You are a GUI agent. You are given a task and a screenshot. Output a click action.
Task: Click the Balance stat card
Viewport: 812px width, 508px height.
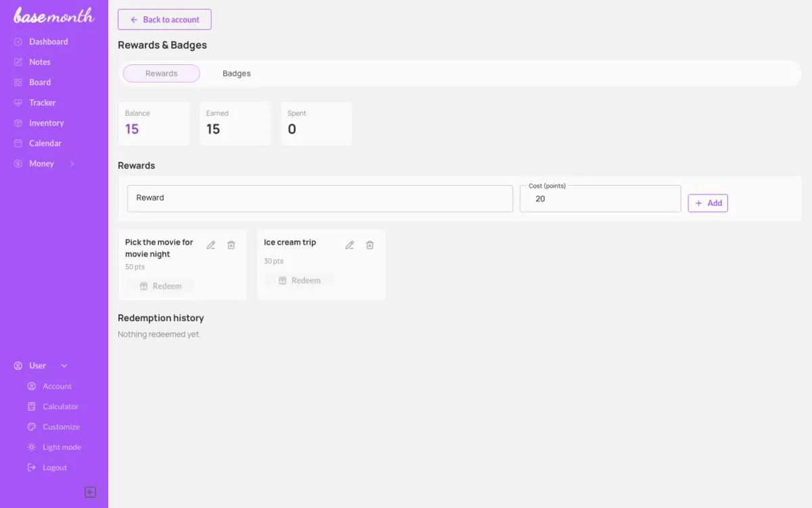click(154, 123)
